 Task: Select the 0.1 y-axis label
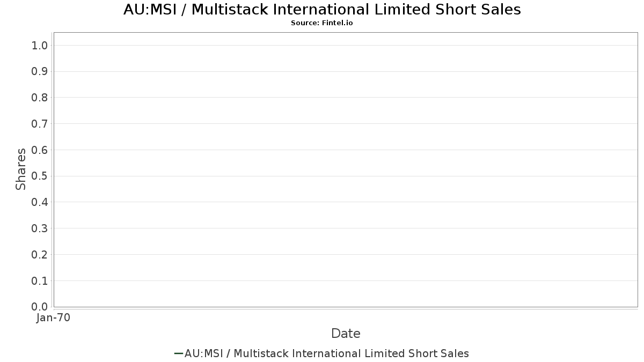40,280
